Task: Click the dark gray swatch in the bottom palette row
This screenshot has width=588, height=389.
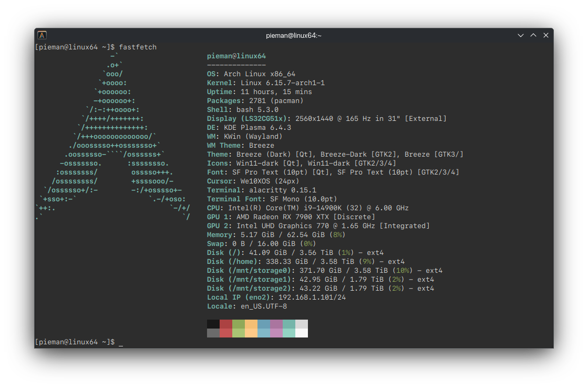Action: click(213, 333)
